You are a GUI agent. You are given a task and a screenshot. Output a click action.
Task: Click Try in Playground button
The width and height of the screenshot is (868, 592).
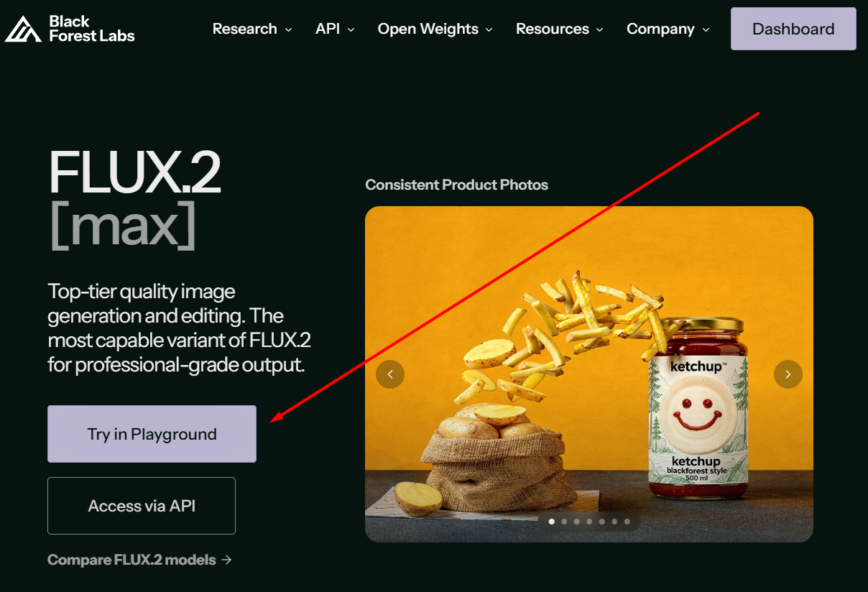pyautogui.click(x=152, y=434)
